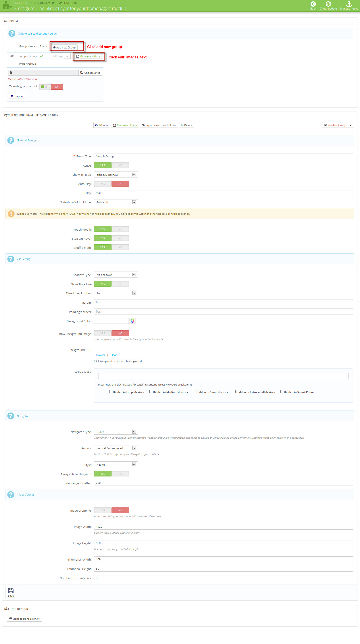Click the Back arrow icon

[x=313, y=4]
